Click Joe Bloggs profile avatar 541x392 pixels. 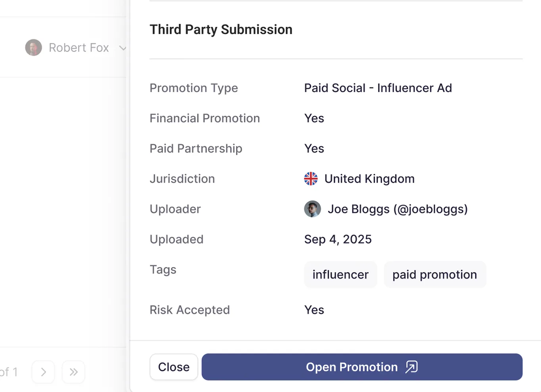coord(313,209)
